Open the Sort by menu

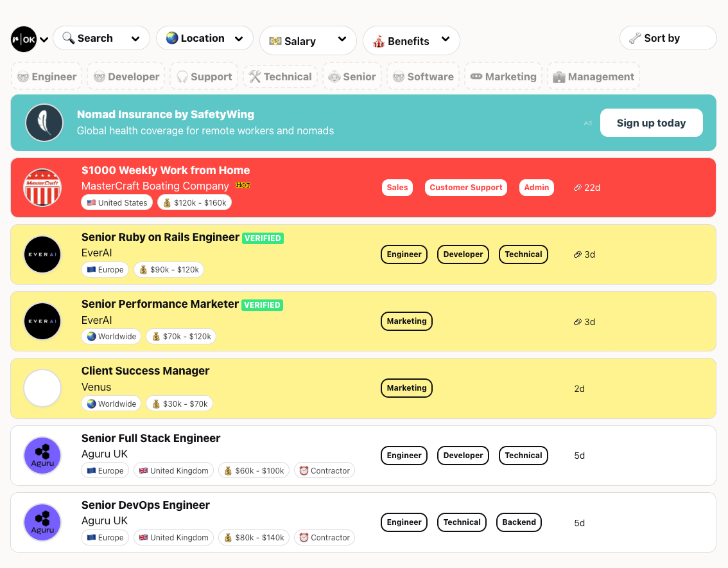[668, 38]
